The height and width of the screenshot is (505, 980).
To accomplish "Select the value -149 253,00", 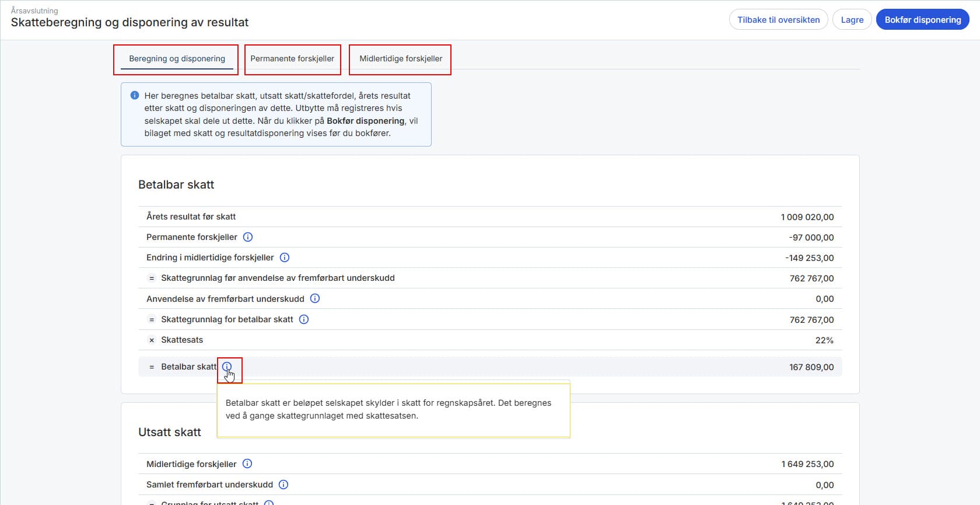I will click(x=810, y=258).
